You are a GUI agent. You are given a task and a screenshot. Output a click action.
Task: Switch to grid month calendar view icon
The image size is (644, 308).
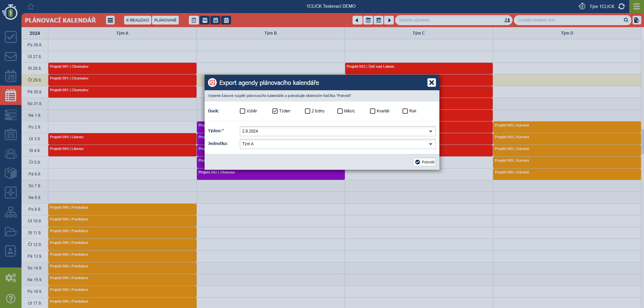click(x=226, y=20)
